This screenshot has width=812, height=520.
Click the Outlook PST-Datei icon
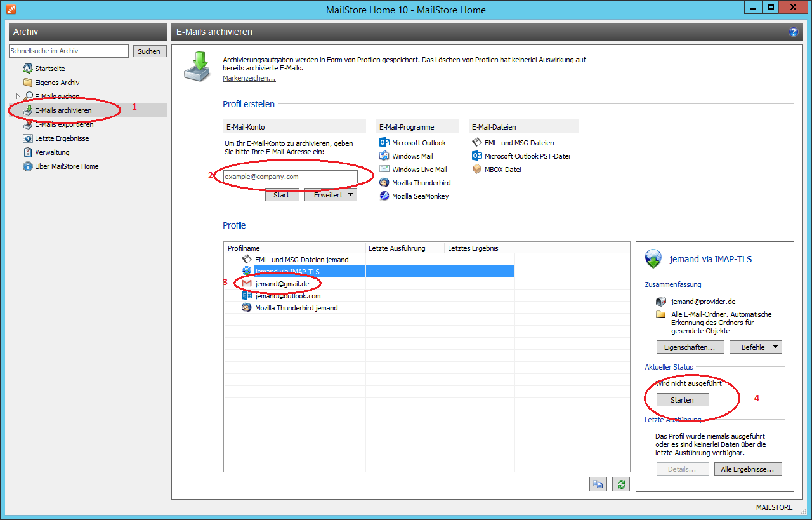(477, 156)
